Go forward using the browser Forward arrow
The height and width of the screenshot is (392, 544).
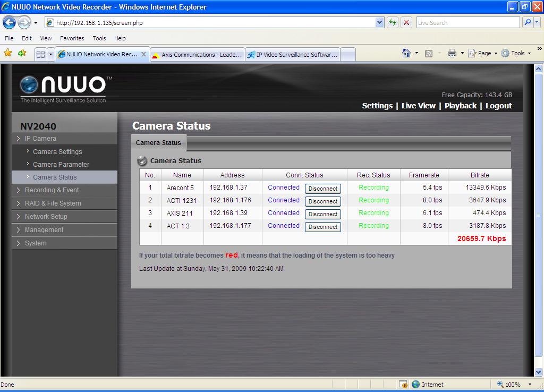click(24, 23)
